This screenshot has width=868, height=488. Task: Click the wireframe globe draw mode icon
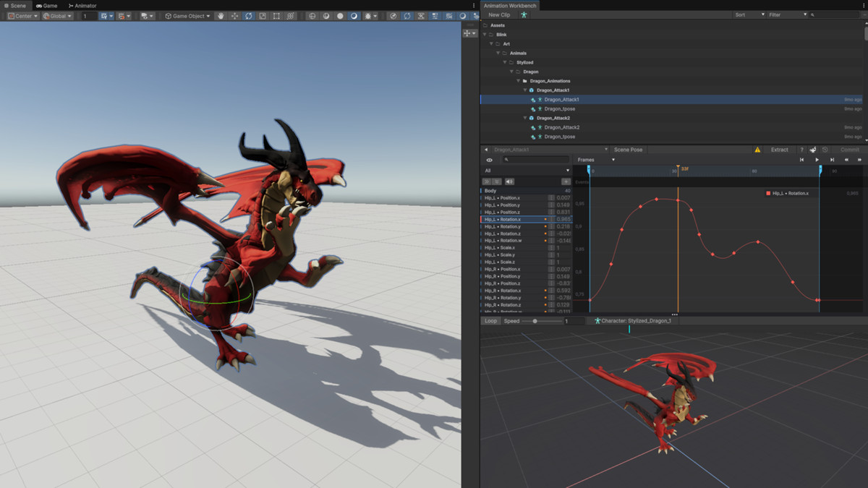pyautogui.click(x=312, y=16)
